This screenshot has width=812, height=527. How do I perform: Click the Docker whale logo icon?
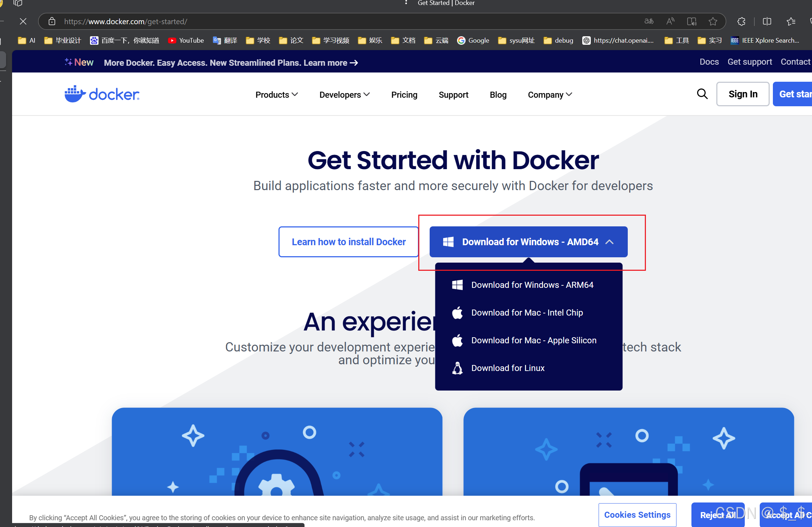click(x=73, y=94)
